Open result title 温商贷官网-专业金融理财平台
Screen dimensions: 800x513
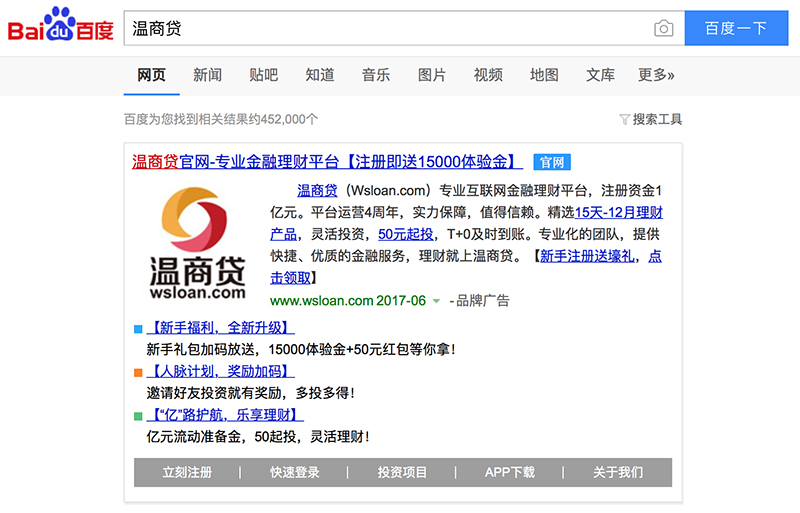pos(327,162)
